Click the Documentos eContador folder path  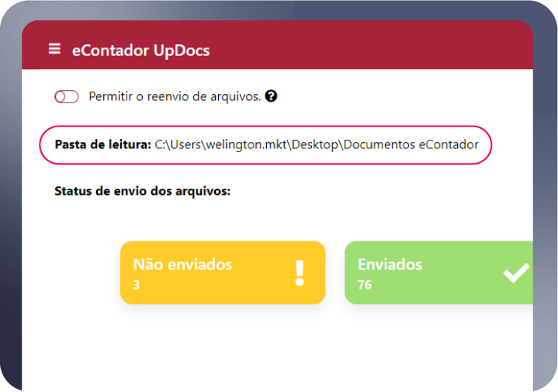pyautogui.click(x=411, y=144)
